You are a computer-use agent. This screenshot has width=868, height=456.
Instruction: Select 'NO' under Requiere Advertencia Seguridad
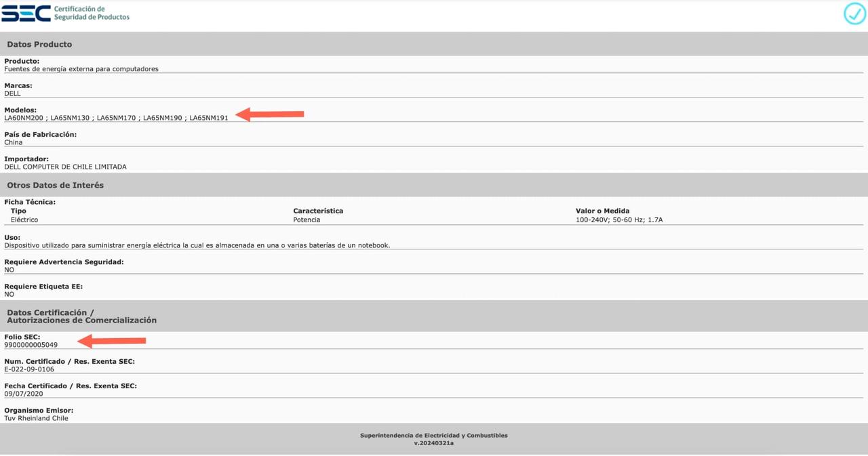coord(9,270)
